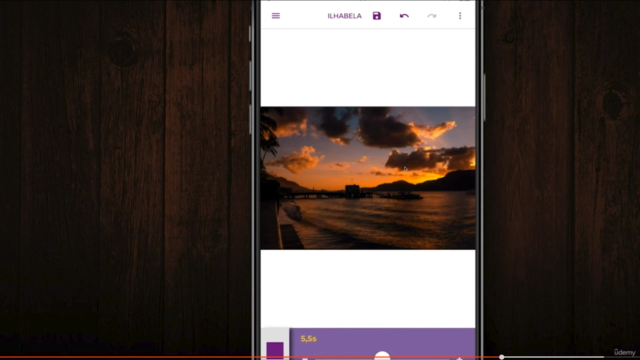Select the purple color swatch
Viewport: 640px width, 360px height.
pyautogui.click(x=275, y=350)
